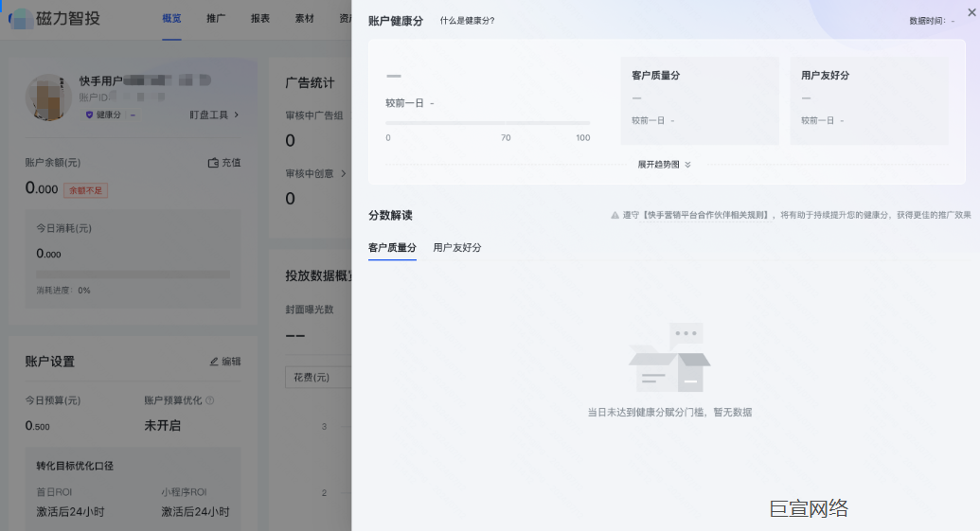Click the 余额不足 warning tag
Screen dimensions: 980x531
click(x=85, y=190)
